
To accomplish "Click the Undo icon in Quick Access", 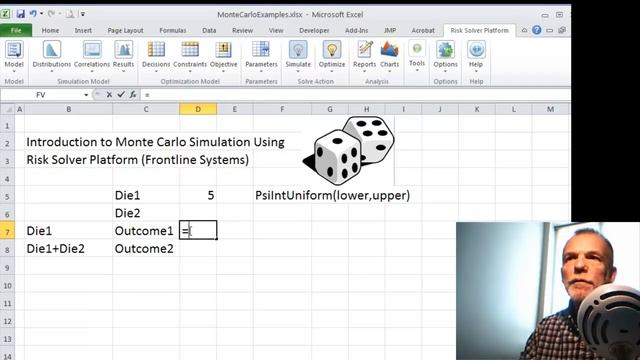I will tap(33, 14).
